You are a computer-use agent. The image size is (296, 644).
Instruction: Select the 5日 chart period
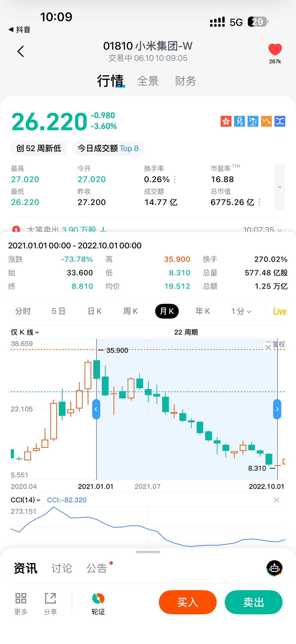(58, 311)
